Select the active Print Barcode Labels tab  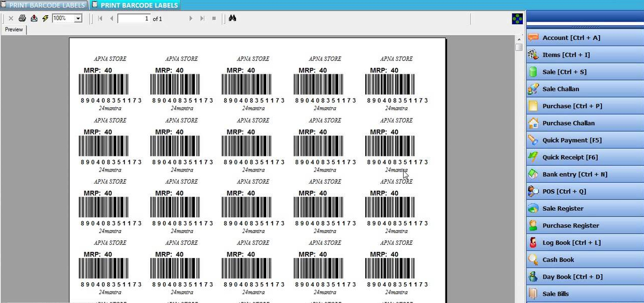[x=135, y=5]
